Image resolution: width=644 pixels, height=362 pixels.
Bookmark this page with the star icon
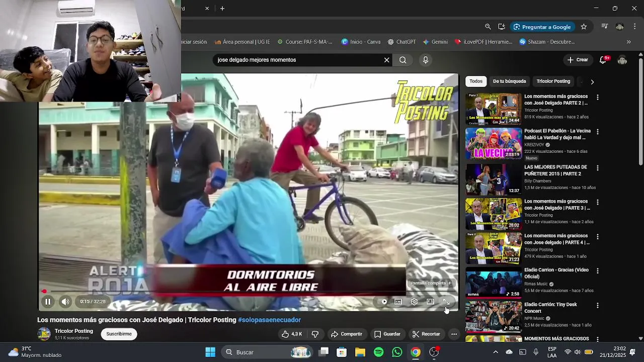[584, 27]
